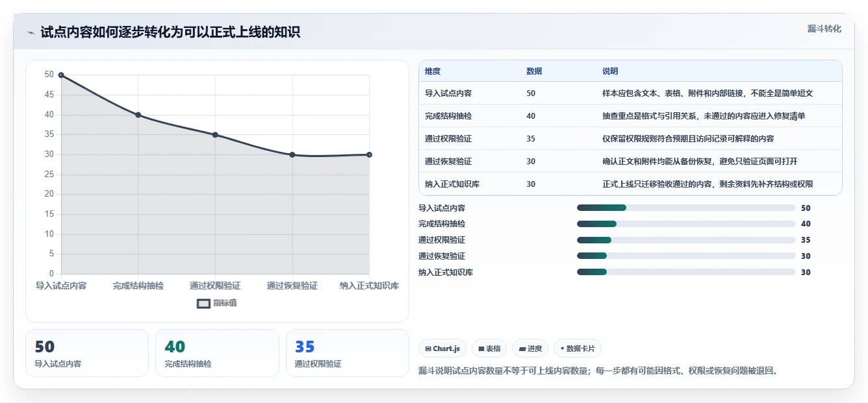
Task: Click the chart data point for 完成结构抽检
Action: (138, 115)
